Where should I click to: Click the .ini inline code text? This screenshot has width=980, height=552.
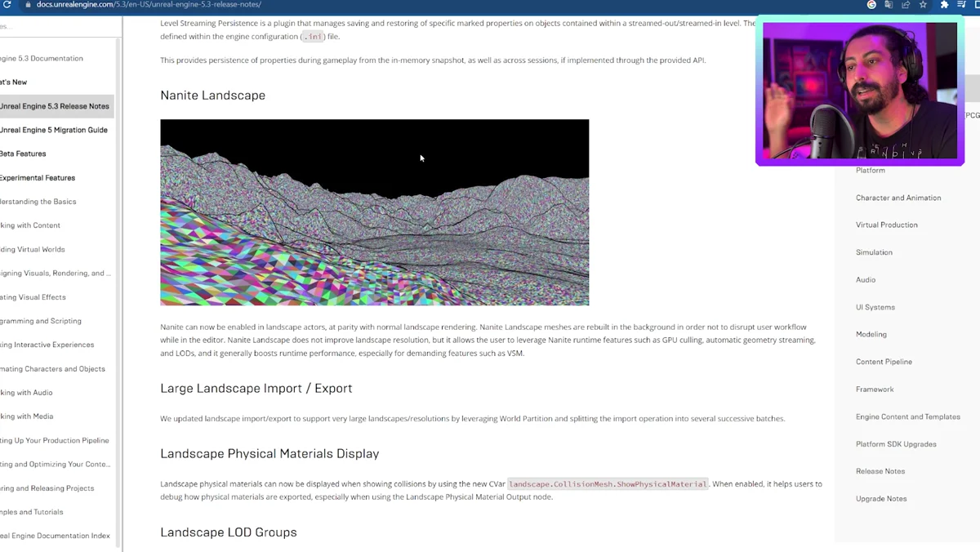point(313,37)
